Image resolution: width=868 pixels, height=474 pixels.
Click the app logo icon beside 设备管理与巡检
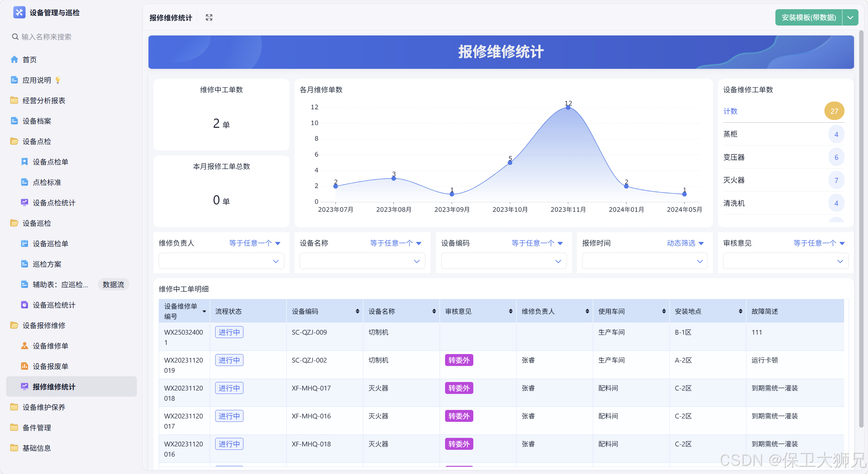pos(19,13)
